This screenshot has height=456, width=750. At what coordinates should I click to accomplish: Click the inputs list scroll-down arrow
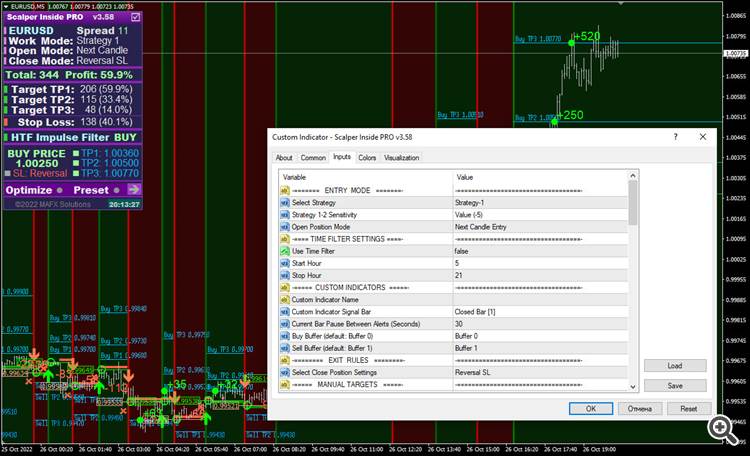633,387
